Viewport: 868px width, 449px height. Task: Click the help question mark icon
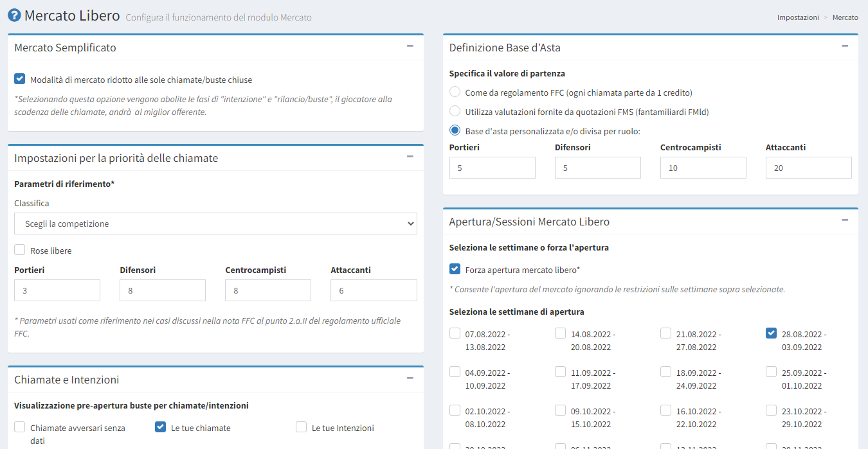(14, 15)
